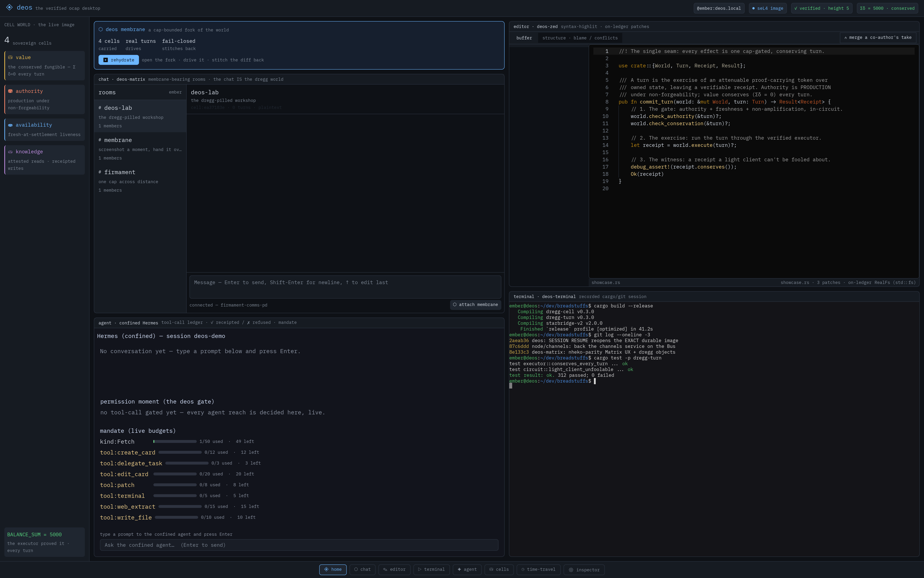This screenshot has width=924, height=578.
Task: Click editor line number 8
Action: point(607,102)
